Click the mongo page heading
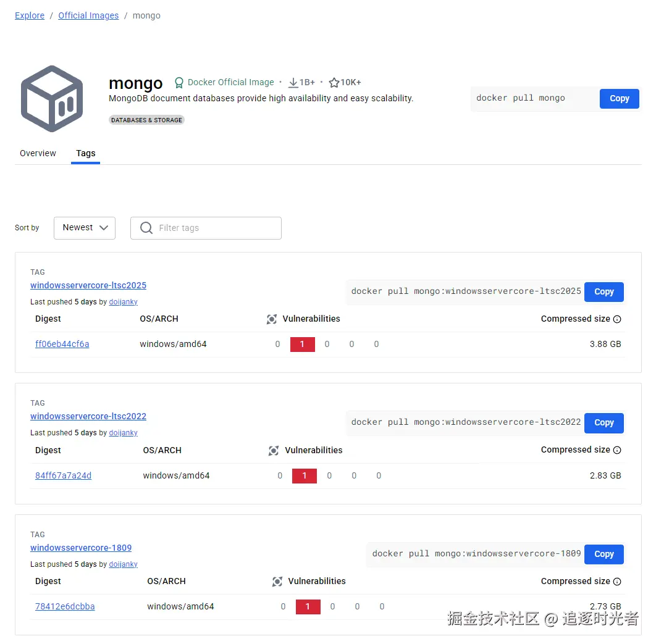Screen dimensions: 656x644 [135, 83]
